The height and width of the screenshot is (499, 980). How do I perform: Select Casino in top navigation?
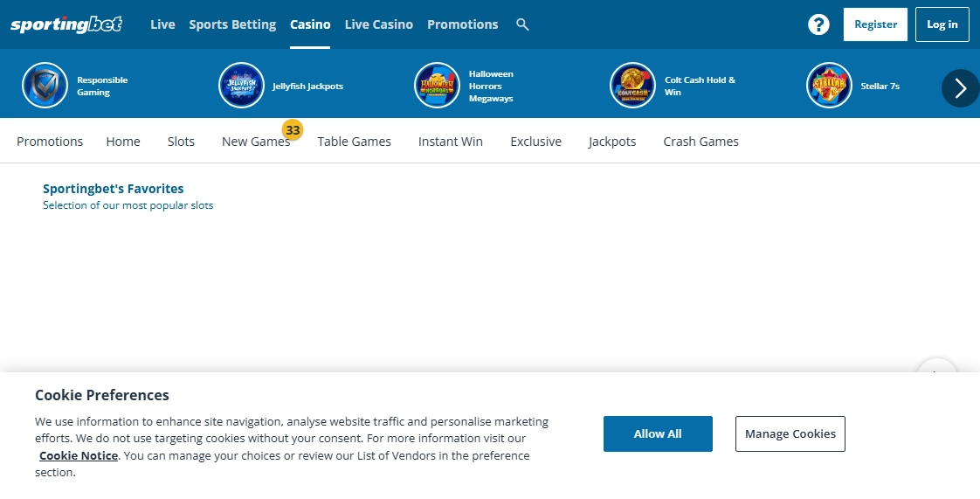(x=310, y=24)
